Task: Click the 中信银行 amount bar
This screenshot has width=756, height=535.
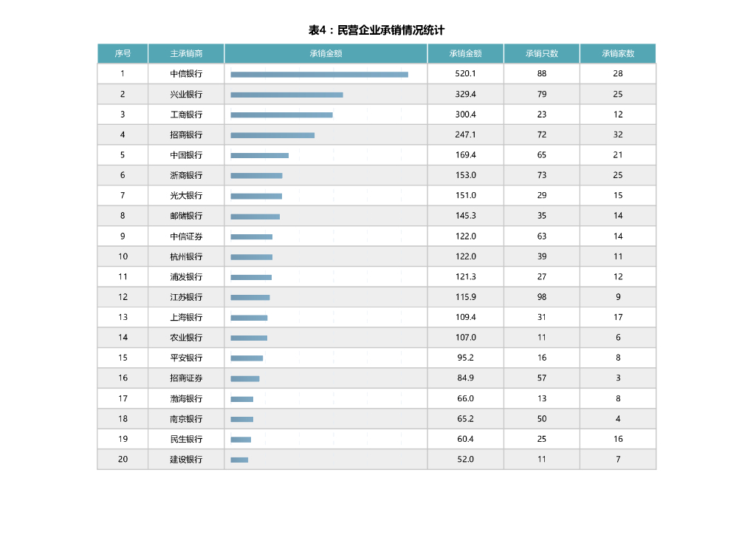Action: coord(319,75)
